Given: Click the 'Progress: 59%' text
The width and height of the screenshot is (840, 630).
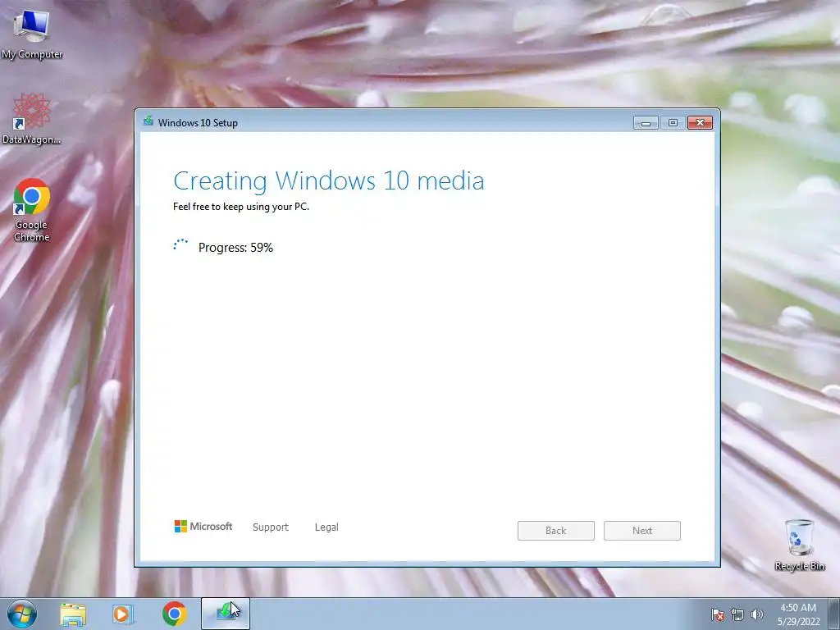Looking at the screenshot, I should pyautogui.click(x=235, y=248).
